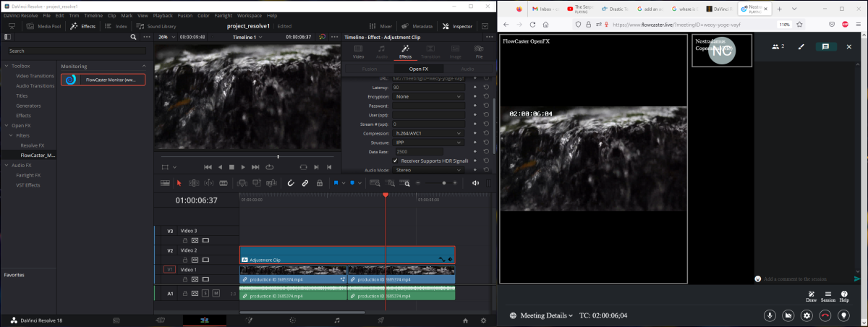The height and width of the screenshot is (327, 868).
Task: Open the Workspace menu
Action: pos(249,15)
